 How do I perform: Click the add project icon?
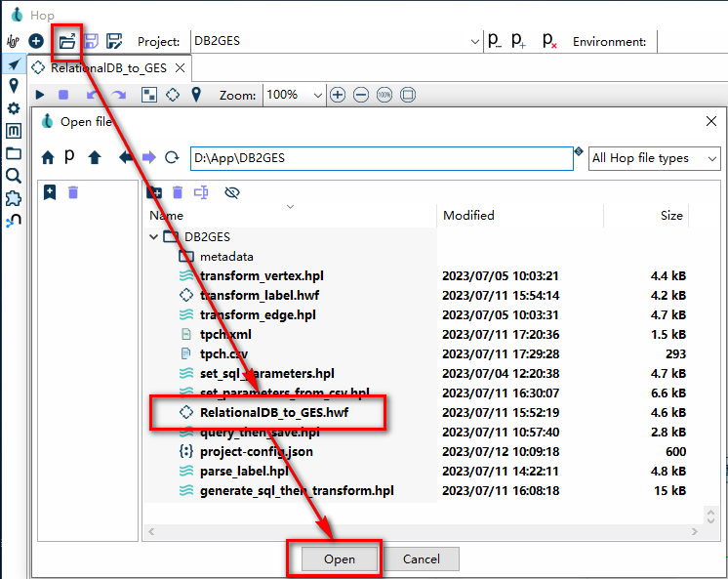(518, 41)
